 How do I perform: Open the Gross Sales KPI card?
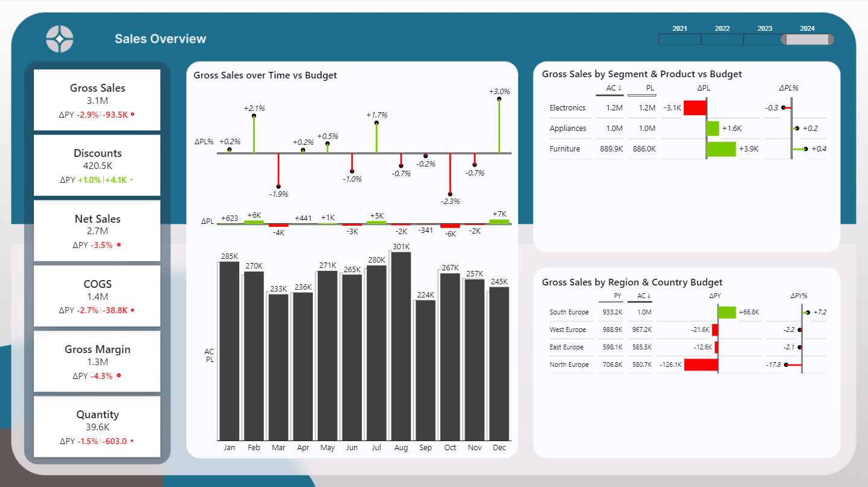point(97,100)
